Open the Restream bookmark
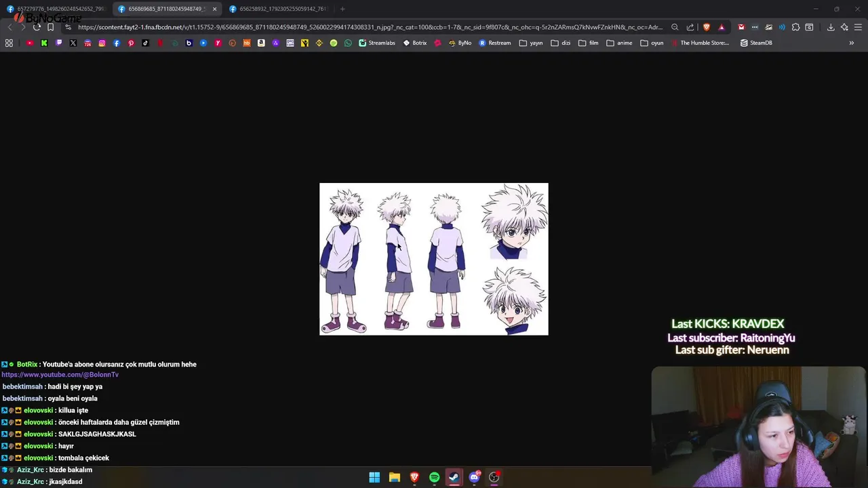Image resolution: width=868 pixels, height=488 pixels. [x=495, y=43]
